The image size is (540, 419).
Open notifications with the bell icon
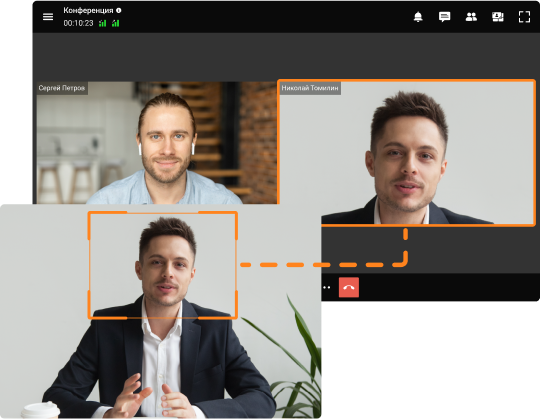pyautogui.click(x=418, y=17)
